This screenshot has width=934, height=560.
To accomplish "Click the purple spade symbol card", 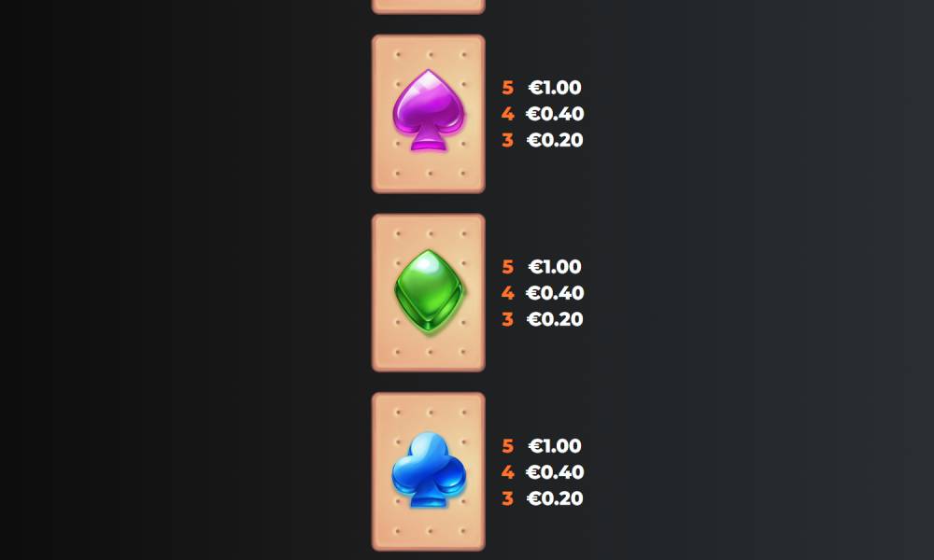I will (429, 114).
